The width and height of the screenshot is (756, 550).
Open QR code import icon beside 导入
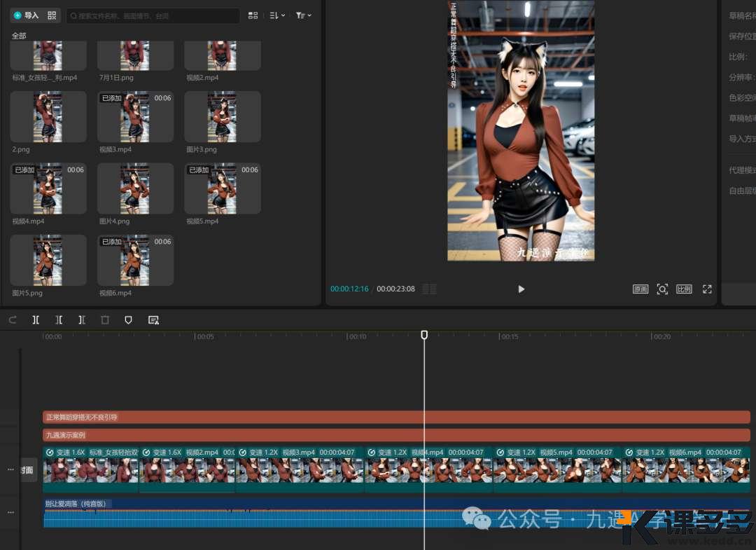point(52,15)
